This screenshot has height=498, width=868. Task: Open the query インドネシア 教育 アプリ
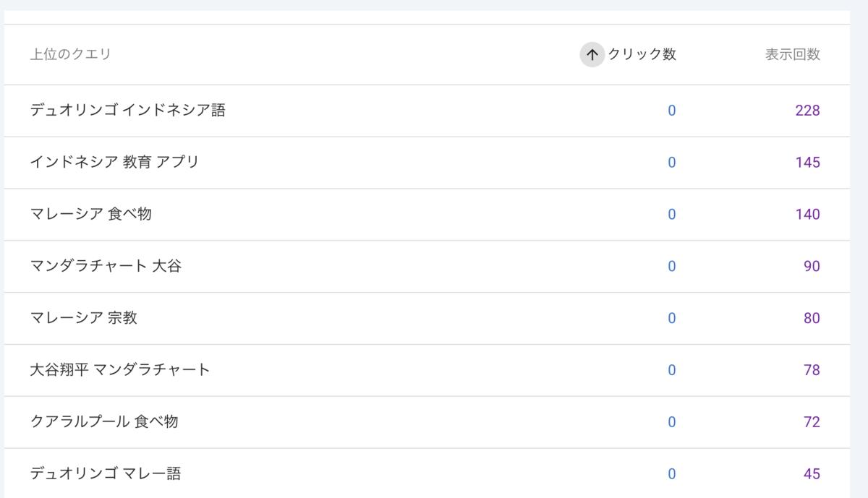tap(114, 163)
